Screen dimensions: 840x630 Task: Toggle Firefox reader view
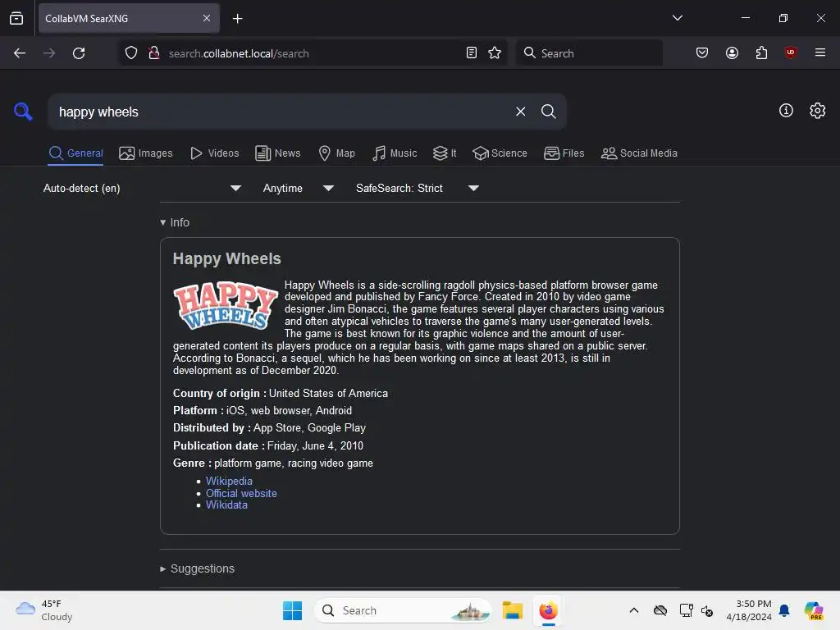click(472, 53)
